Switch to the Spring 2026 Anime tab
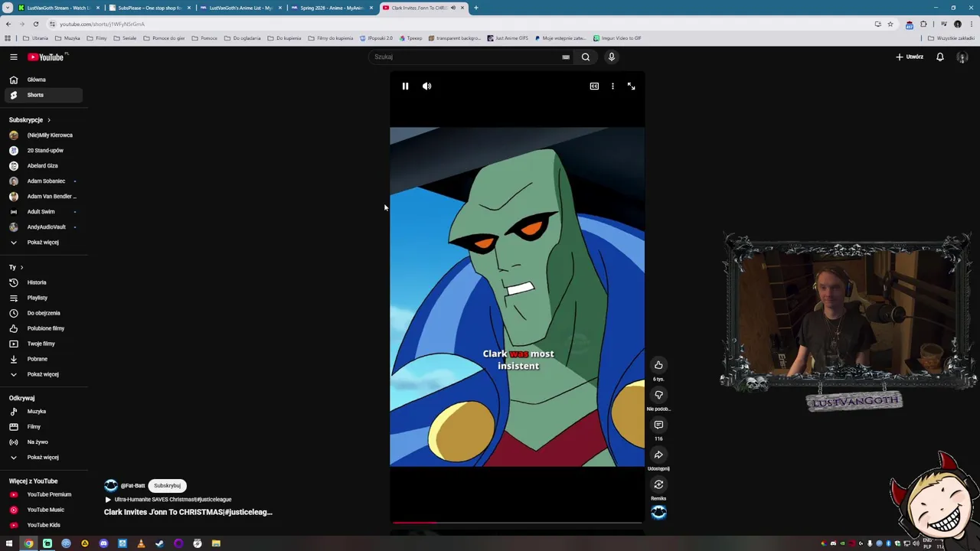Screen dimensions: 980x551 pos(332,8)
